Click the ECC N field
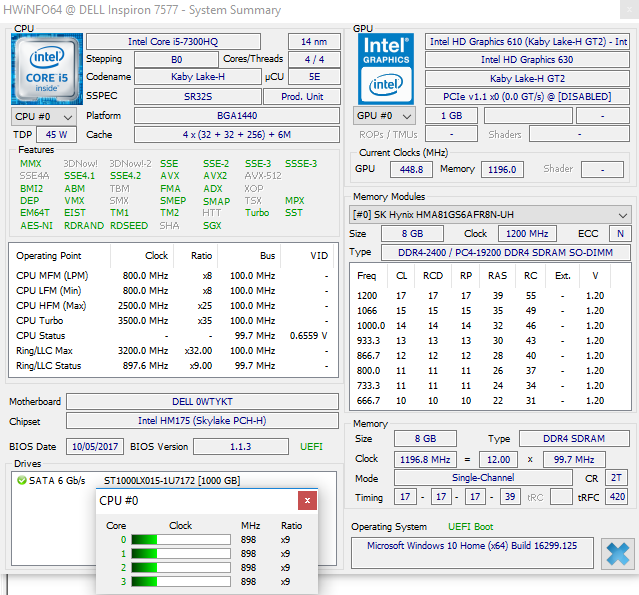Viewport: 639px width, 595px height. 620,234
